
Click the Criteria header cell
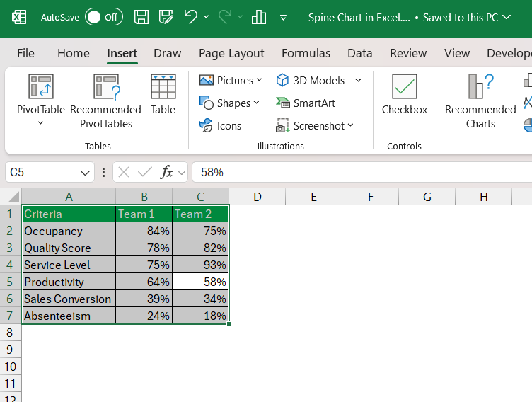pos(69,214)
